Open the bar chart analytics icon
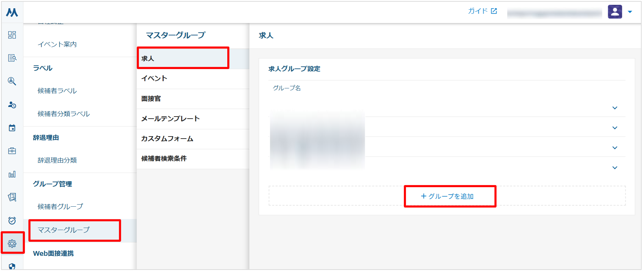Viewport: 644px width, 272px height. tap(12, 174)
